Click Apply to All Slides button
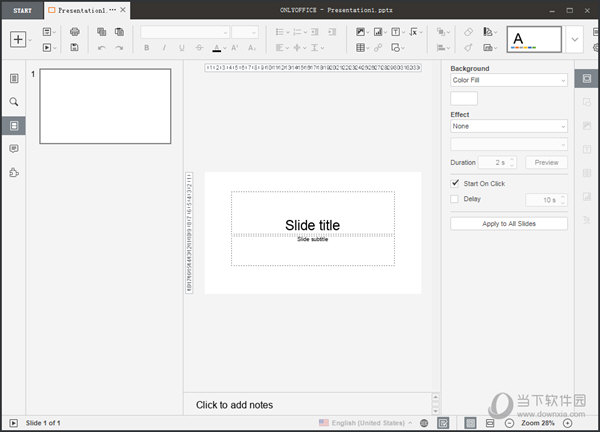Image resolution: width=600 pixels, height=432 pixels. point(509,224)
